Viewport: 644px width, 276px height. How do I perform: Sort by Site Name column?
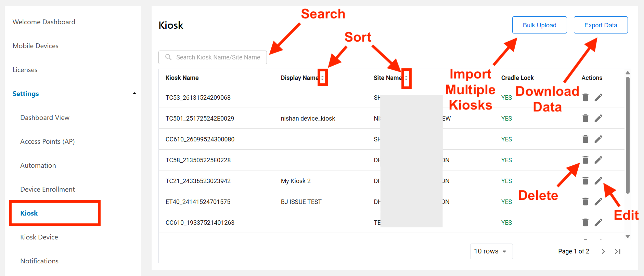coord(406,78)
